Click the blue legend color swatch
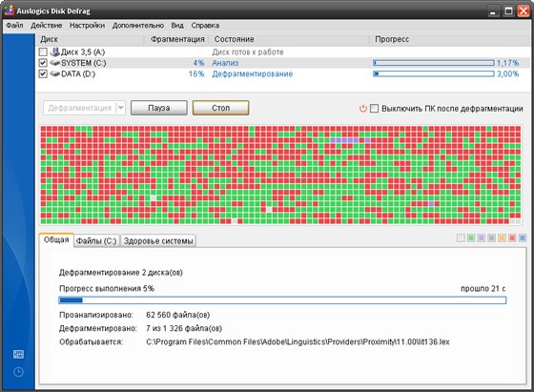Image resolution: width=534 pixels, height=392 pixels. click(523, 238)
